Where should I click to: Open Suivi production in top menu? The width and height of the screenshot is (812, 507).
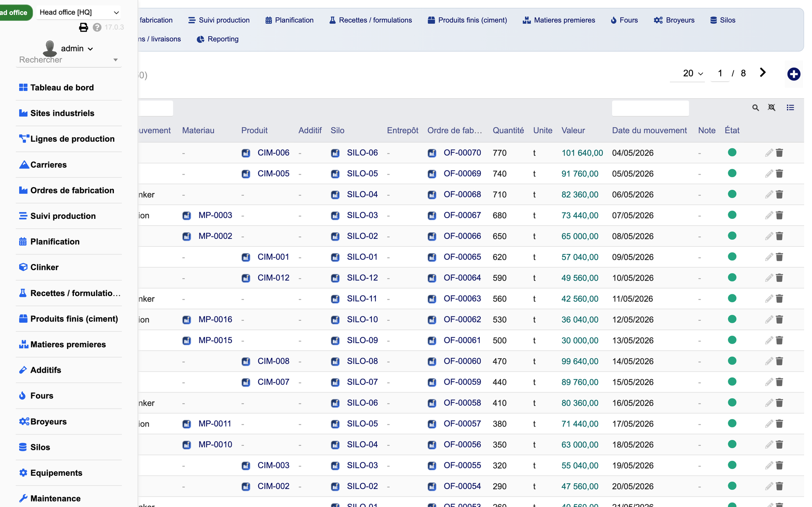[x=219, y=20]
